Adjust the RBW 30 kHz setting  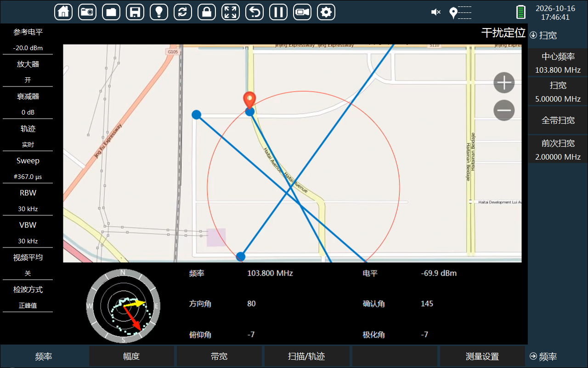click(28, 201)
